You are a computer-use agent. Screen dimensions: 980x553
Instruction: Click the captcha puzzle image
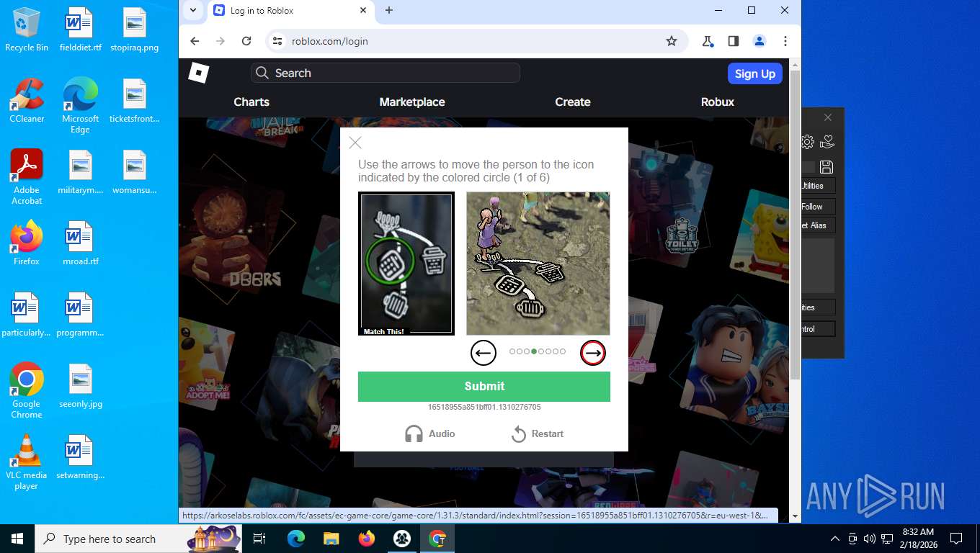(x=538, y=264)
